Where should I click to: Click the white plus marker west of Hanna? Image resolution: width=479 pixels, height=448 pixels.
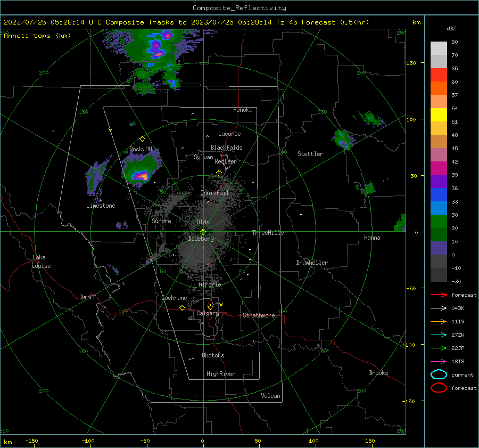tap(301, 214)
